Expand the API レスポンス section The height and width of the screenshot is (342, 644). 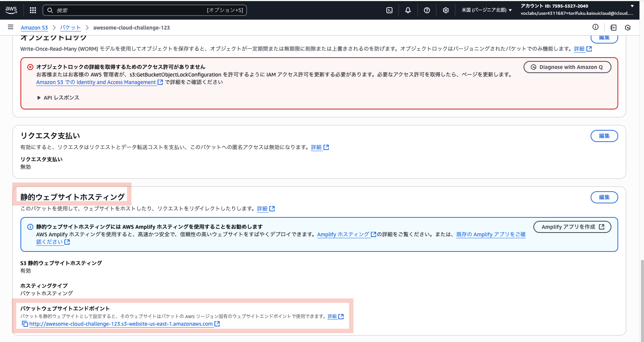point(58,98)
